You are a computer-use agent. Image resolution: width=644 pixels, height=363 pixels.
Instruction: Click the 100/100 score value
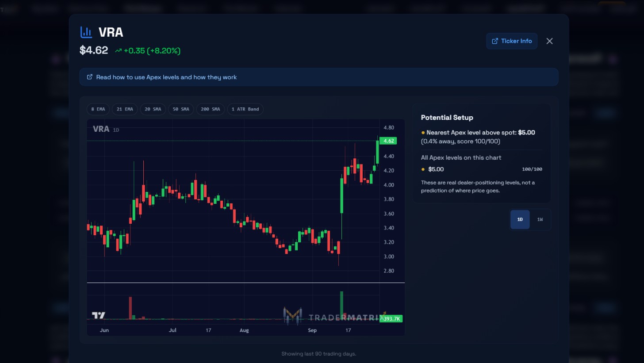[532, 169]
